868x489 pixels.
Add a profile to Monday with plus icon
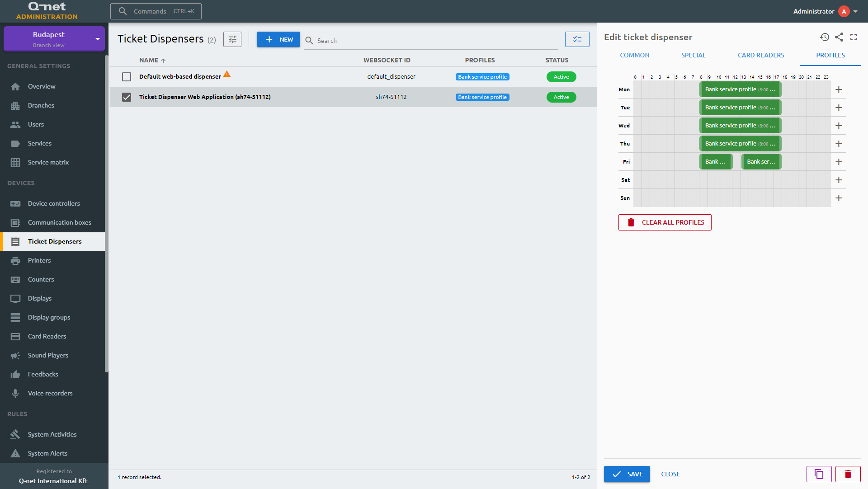[839, 89]
